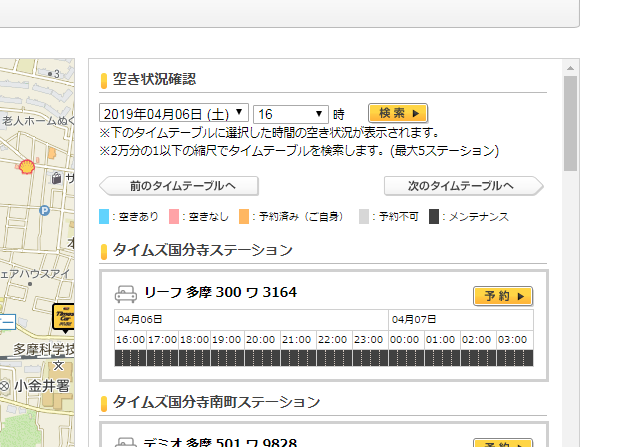The height and width of the screenshot is (447, 630).
Task: Select the 20:00 timetable header cell
Action: [x=260, y=340]
